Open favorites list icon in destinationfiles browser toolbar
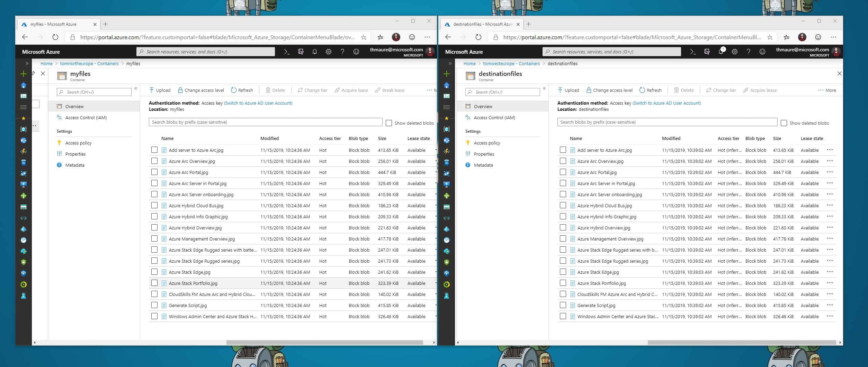 [x=787, y=37]
